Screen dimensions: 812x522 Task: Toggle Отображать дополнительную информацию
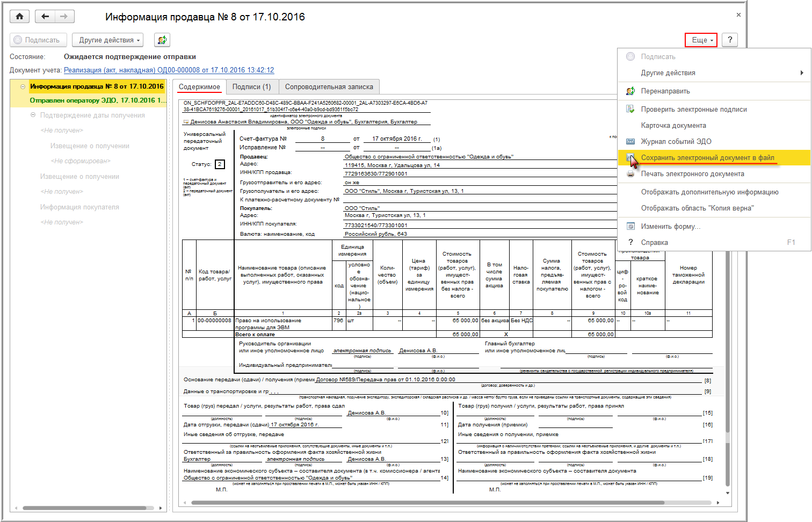[x=714, y=192]
